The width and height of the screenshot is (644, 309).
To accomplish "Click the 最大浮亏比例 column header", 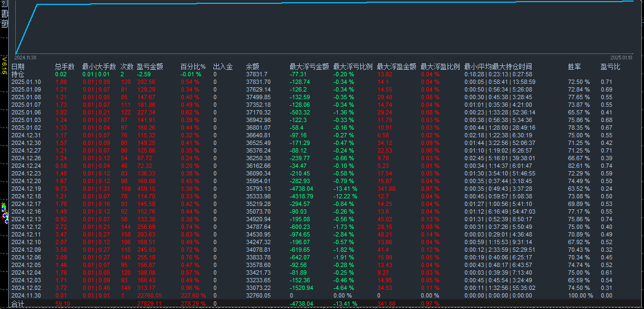I will pyautogui.click(x=353, y=67).
